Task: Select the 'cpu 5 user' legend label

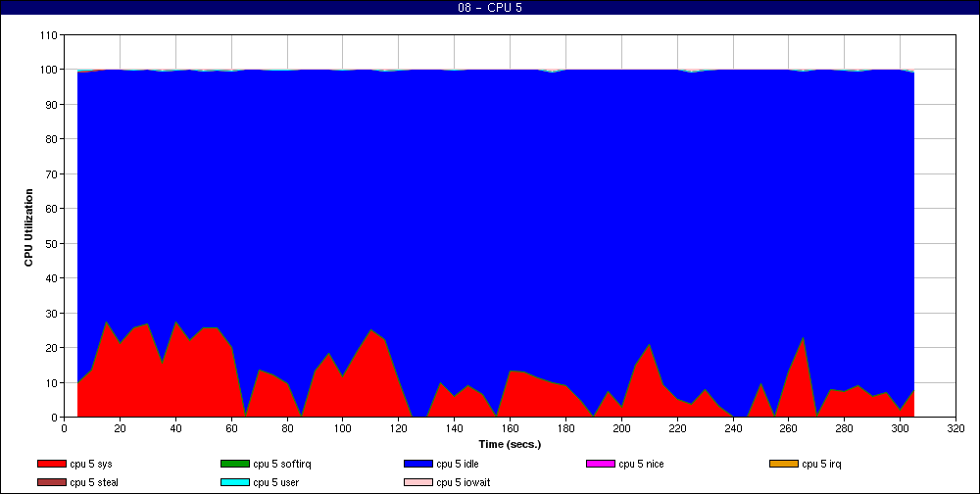Action: [275, 483]
